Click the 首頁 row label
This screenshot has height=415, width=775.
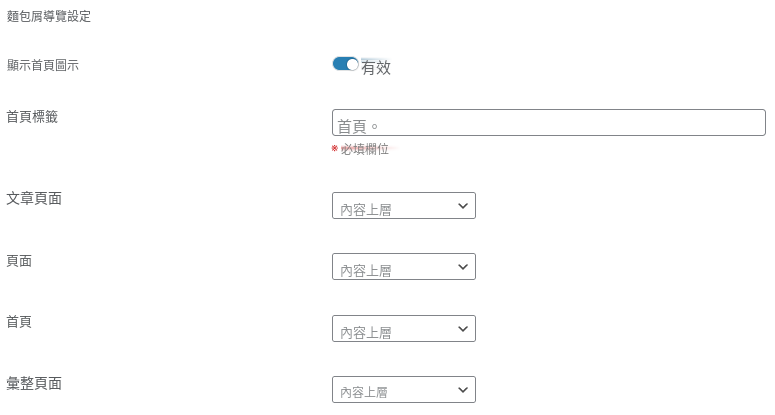point(19,322)
